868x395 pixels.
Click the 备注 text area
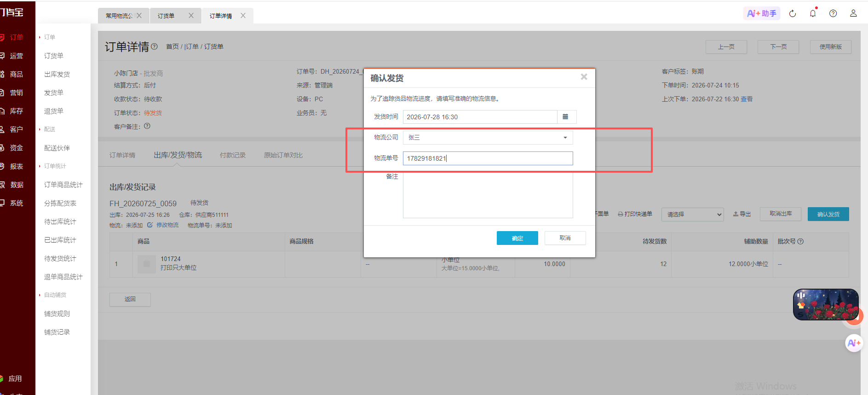488,195
